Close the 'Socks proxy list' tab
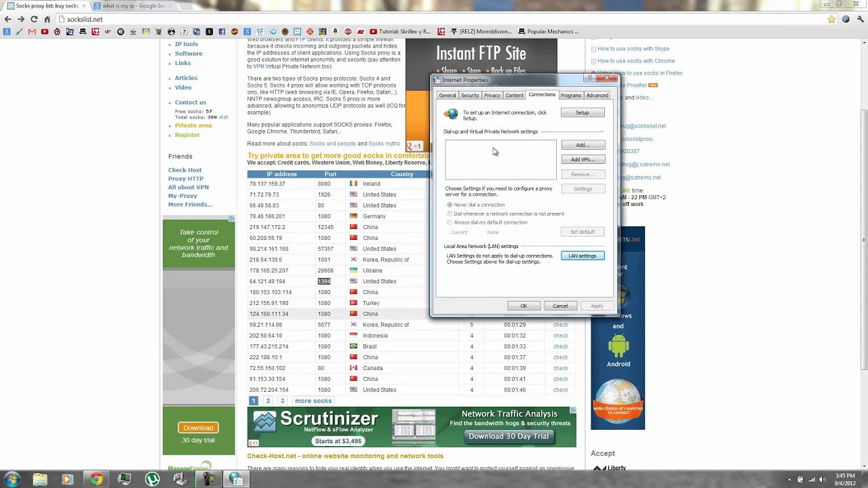868x488 pixels. pyautogui.click(x=85, y=5)
